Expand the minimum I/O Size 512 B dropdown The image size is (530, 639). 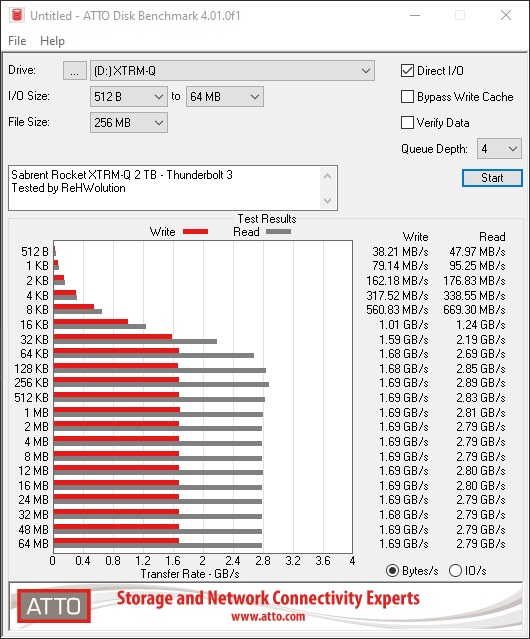tap(129, 97)
